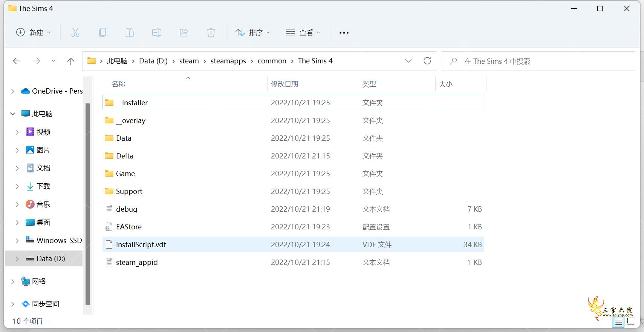Click the Game folder icon
This screenshot has height=332, width=644.
point(109,174)
